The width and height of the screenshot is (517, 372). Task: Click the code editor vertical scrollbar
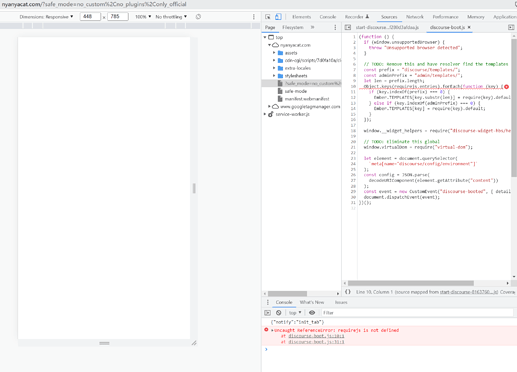tap(514, 108)
